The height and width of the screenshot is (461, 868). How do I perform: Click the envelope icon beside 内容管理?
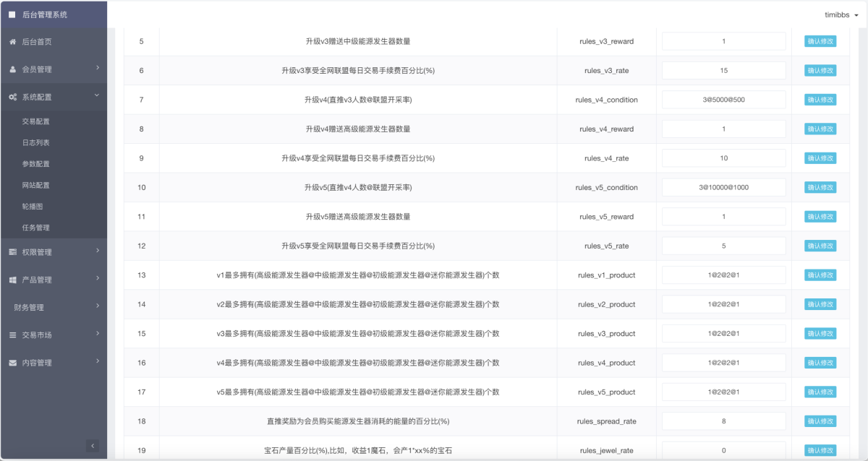12,363
